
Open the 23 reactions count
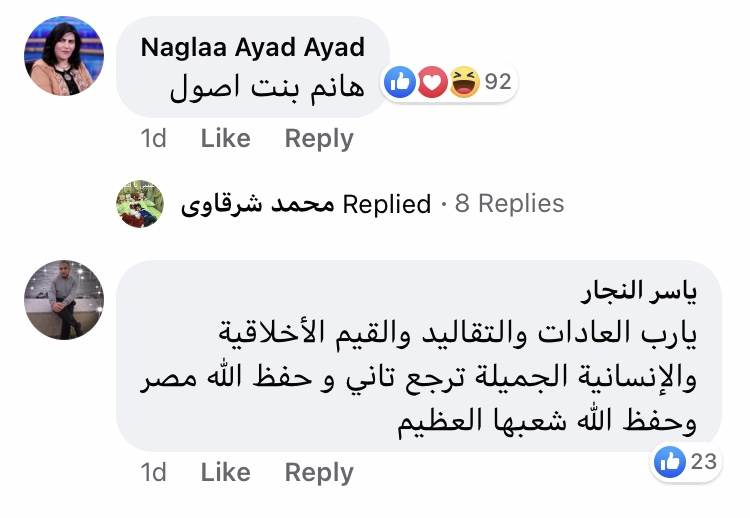tap(703, 461)
